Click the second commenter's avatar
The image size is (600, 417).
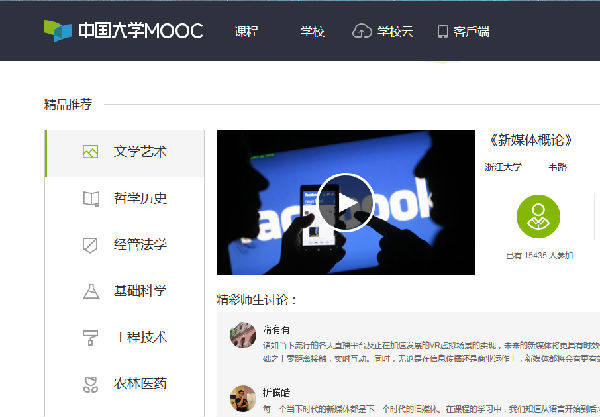click(x=243, y=398)
